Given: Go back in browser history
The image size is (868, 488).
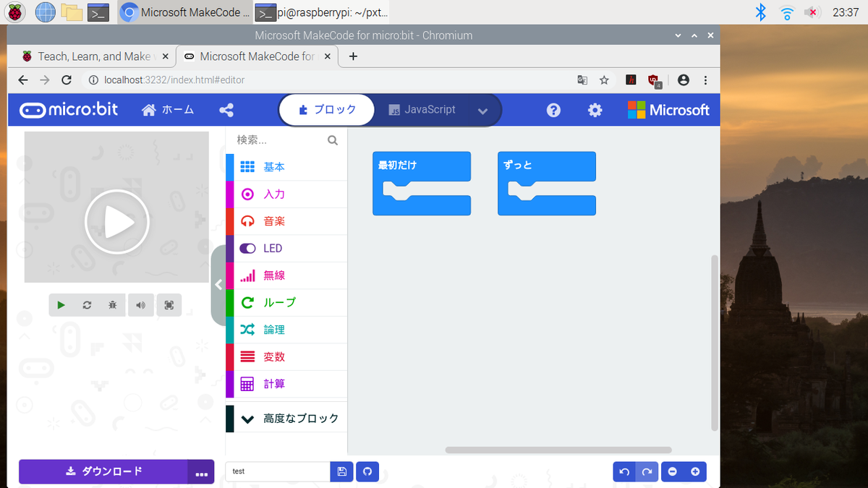Looking at the screenshot, I should [23, 80].
